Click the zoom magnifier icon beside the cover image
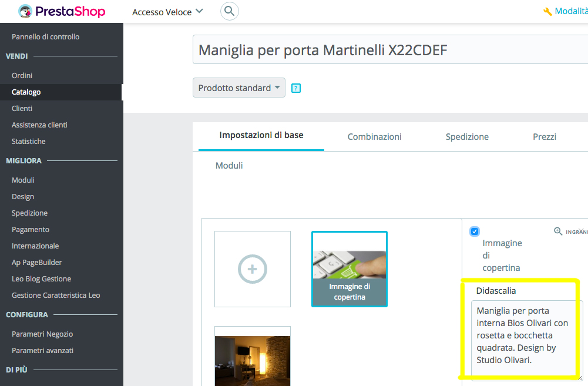The width and height of the screenshot is (588, 386). (558, 231)
